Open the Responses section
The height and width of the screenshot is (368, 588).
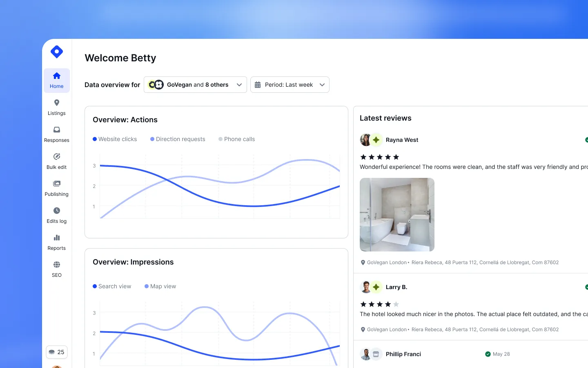click(56, 134)
